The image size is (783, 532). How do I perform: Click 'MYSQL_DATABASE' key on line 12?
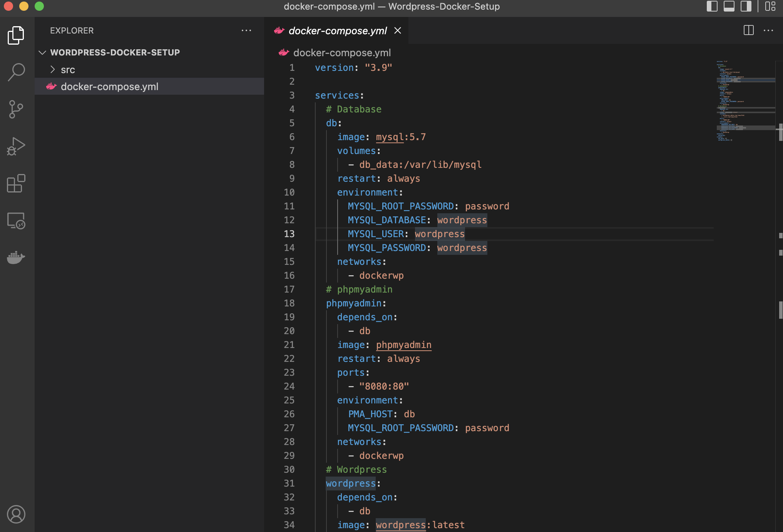point(387,220)
